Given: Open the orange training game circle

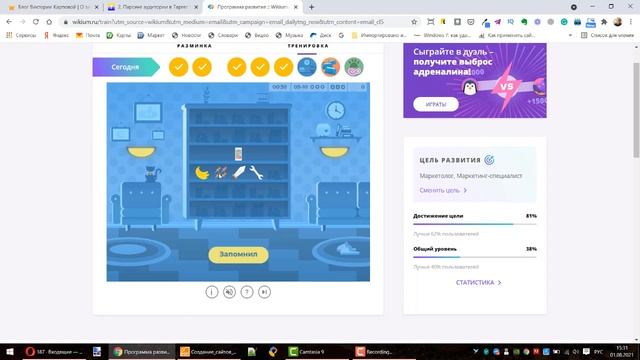Looking at the screenshot, I should 330,67.
